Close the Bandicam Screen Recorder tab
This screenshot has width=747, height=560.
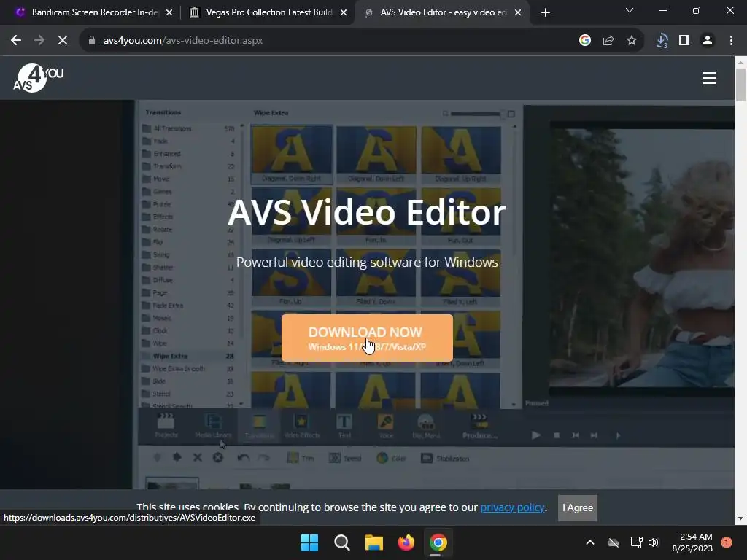pos(169,13)
